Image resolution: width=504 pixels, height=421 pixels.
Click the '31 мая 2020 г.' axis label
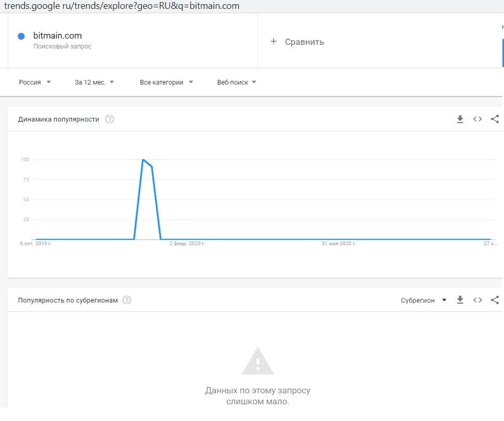(339, 244)
